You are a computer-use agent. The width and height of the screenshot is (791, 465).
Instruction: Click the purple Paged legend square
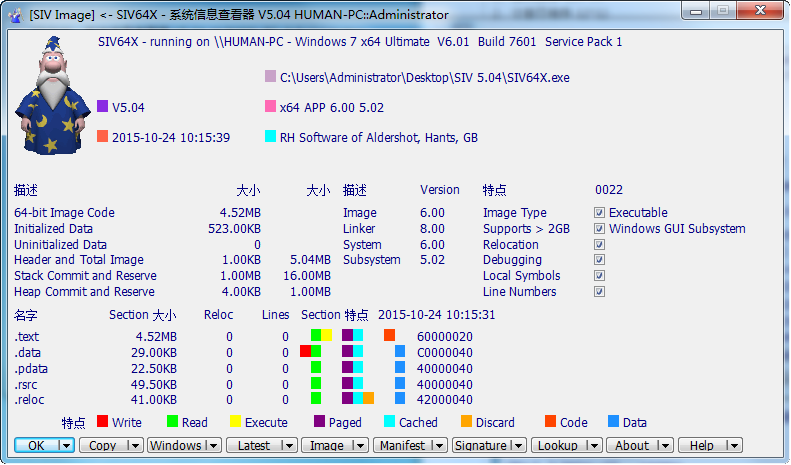[319, 422]
